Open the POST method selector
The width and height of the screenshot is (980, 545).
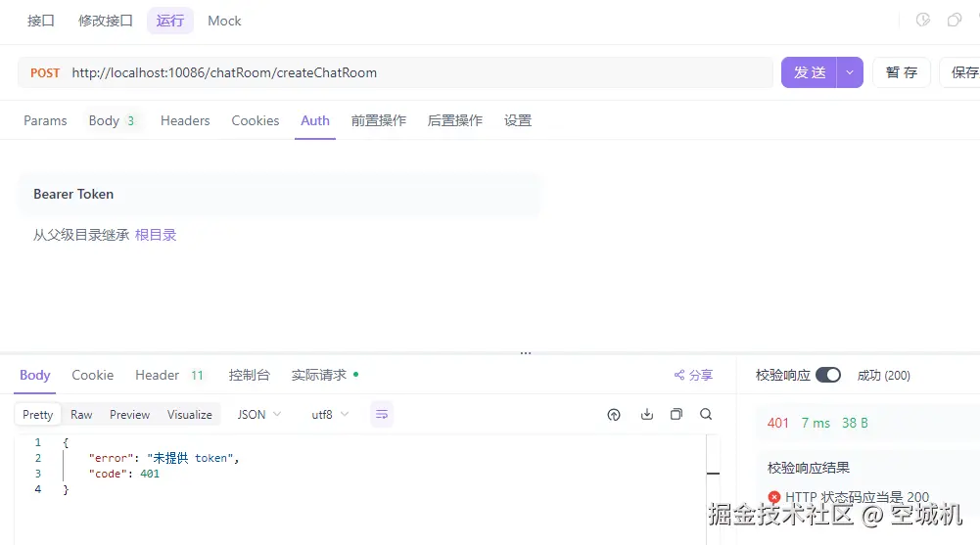(x=45, y=73)
